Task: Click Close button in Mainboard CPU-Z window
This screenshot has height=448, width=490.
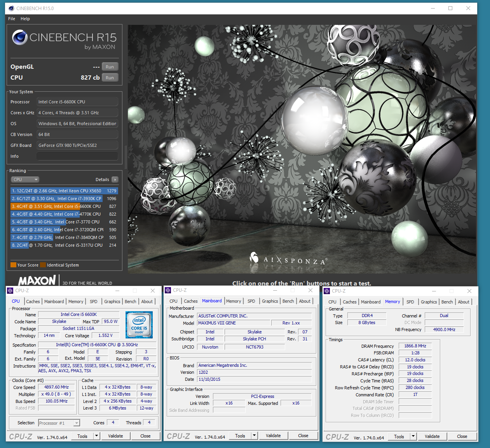Action: (x=303, y=436)
